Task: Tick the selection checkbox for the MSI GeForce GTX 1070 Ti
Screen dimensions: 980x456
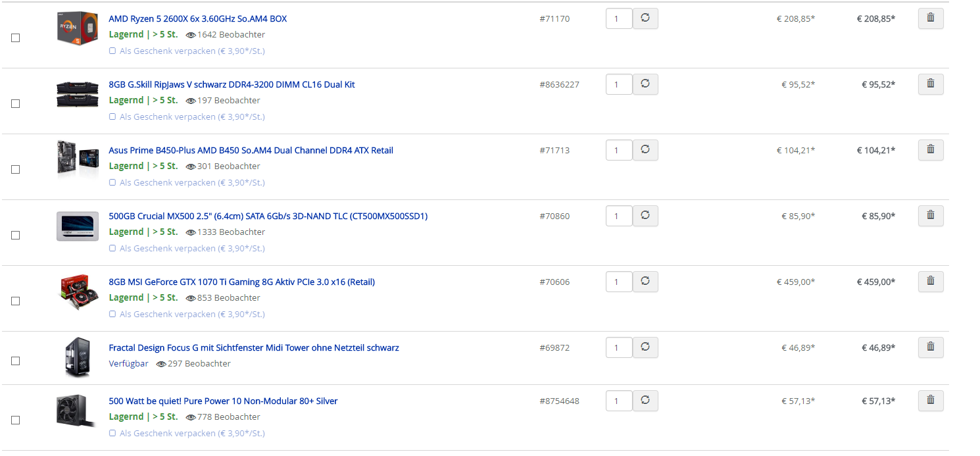Action: (16, 301)
